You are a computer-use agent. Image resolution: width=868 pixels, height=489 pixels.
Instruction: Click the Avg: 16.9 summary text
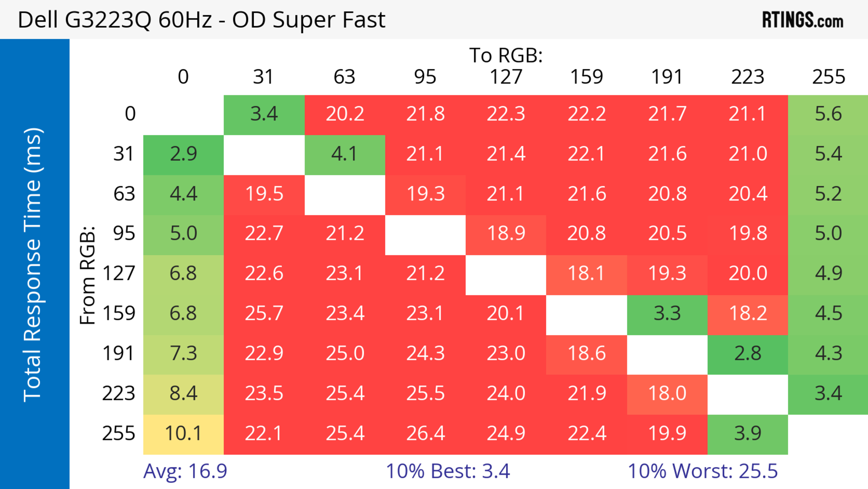[x=185, y=471]
